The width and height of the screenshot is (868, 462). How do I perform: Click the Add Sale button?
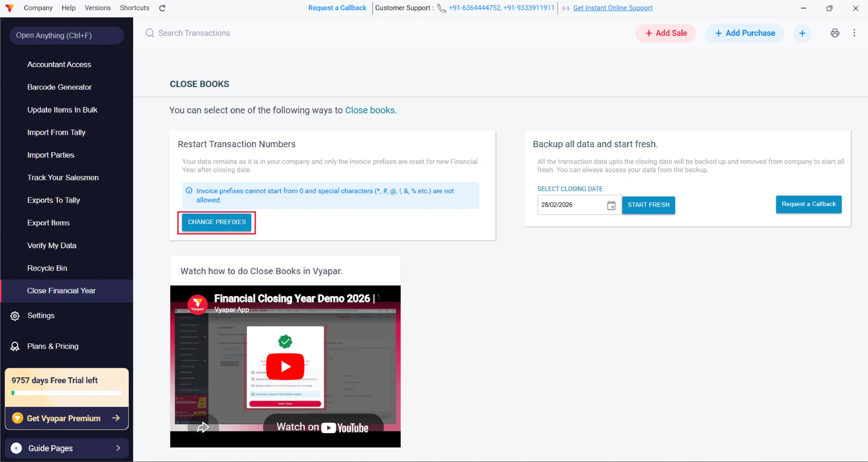pos(666,33)
